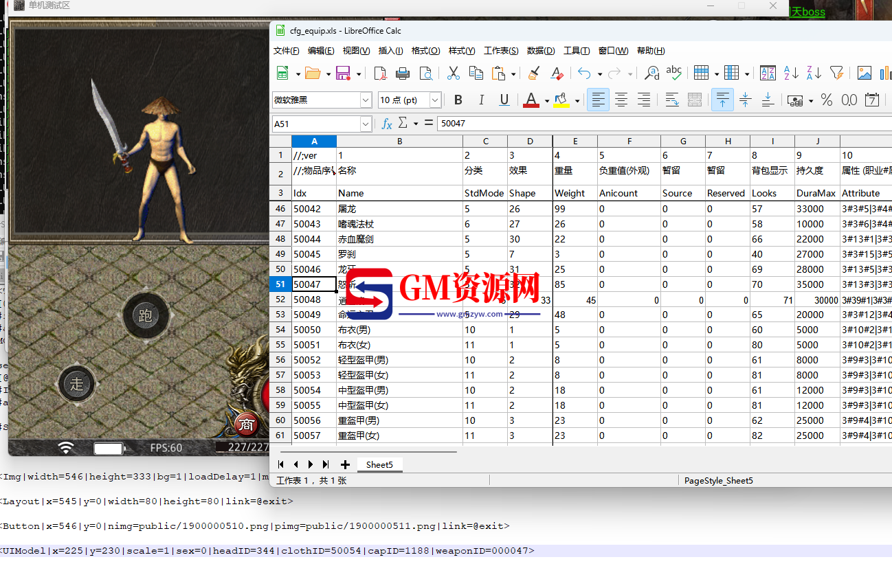Screen dimensions: 892x588
Task: Open the 编辑(E) menu
Action: click(321, 51)
